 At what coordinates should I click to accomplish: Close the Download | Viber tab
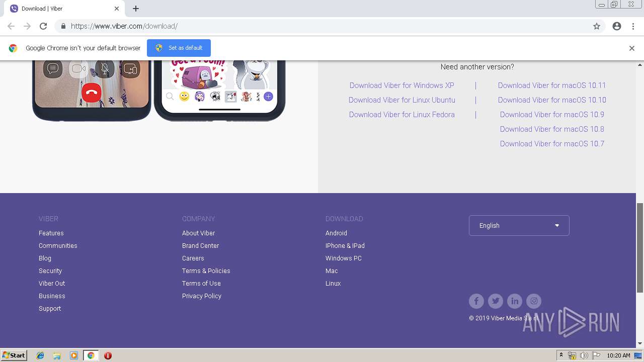click(116, 9)
